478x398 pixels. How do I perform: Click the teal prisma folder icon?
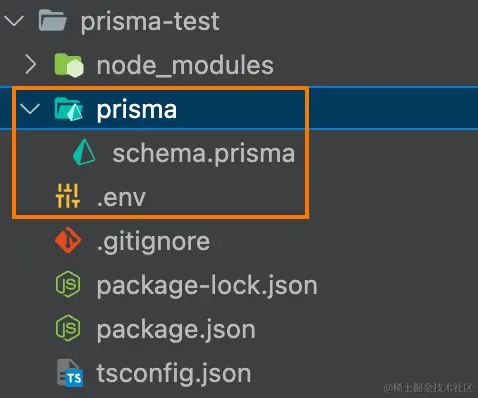pos(68,109)
